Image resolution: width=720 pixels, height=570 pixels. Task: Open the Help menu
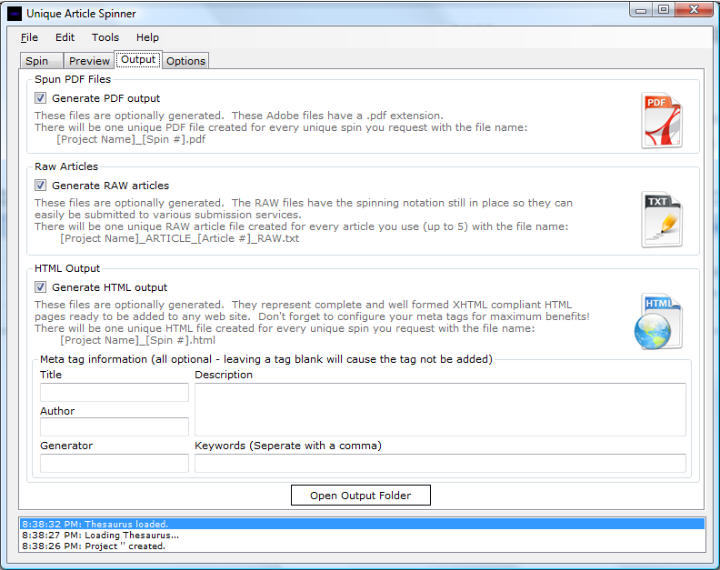click(147, 37)
